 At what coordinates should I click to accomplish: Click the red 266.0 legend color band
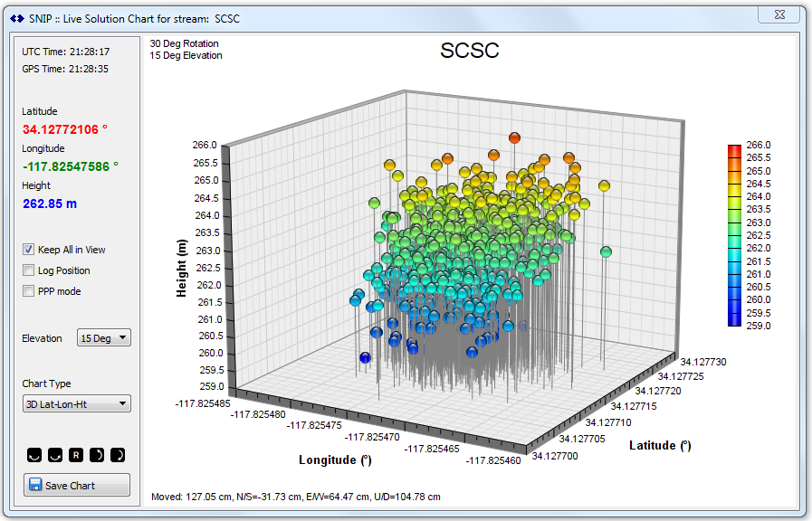[735, 147]
